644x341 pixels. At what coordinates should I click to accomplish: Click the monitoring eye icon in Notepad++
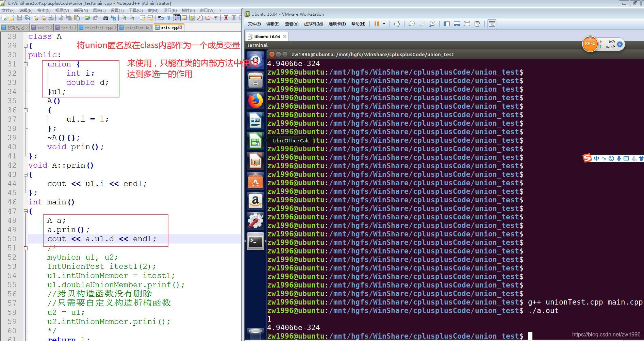coord(216,18)
